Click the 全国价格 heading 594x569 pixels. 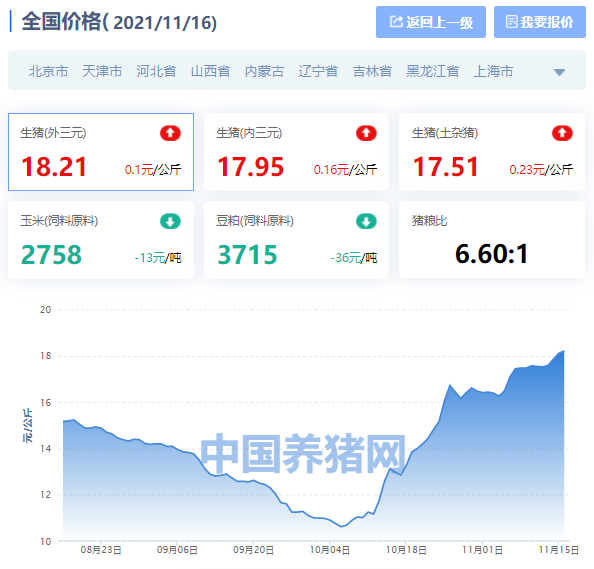[119, 22]
